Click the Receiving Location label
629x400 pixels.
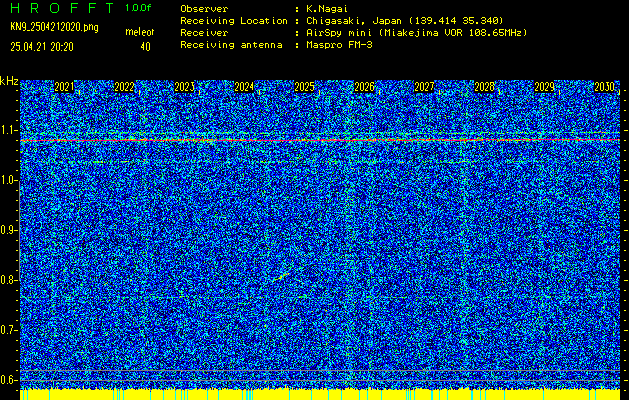tap(234, 20)
